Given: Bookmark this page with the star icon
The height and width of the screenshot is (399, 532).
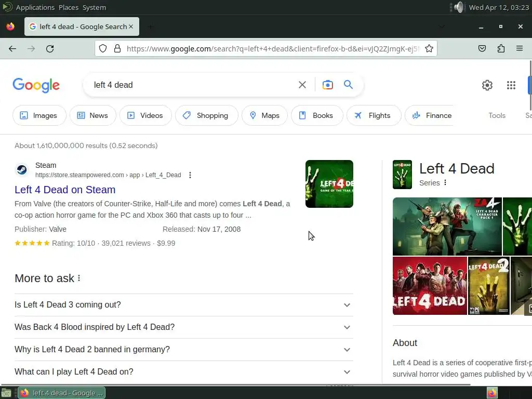Looking at the screenshot, I should [x=429, y=48].
